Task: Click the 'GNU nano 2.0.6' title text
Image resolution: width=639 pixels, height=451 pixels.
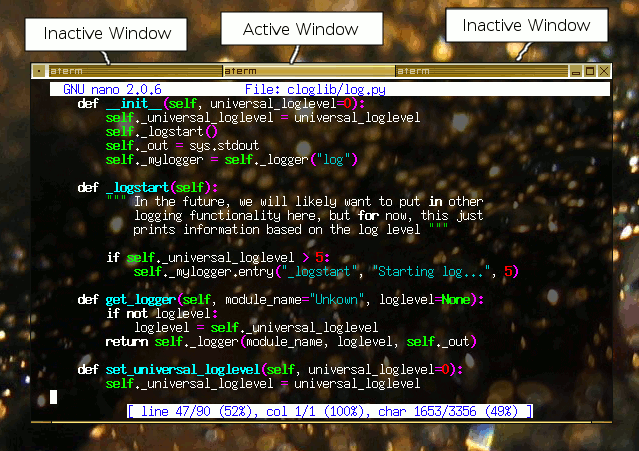Action: (x=112, y=89)
